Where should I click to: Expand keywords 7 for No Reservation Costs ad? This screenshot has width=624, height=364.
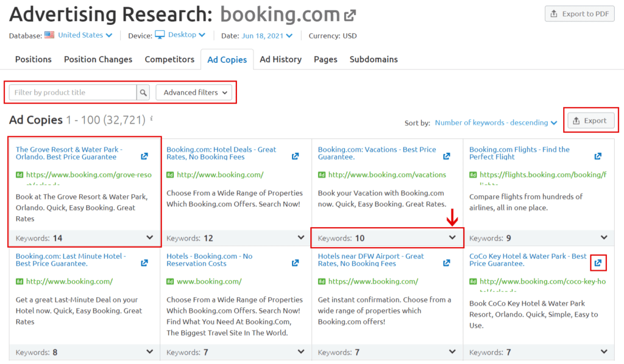tap(301, 352)
